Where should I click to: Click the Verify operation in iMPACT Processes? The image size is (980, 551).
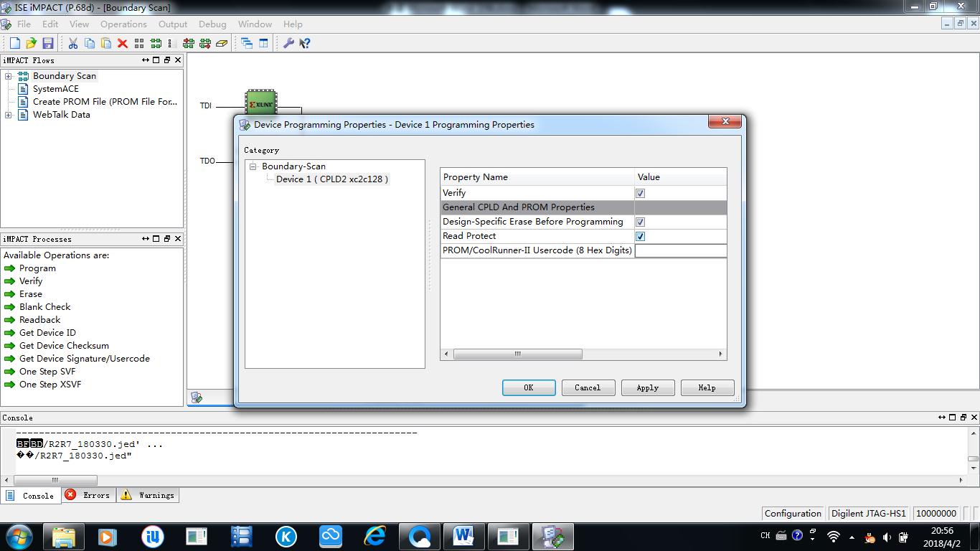[31, 281]
